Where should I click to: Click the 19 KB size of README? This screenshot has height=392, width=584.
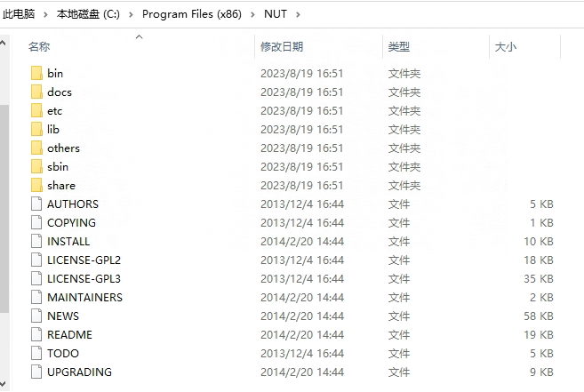[539, 334]
